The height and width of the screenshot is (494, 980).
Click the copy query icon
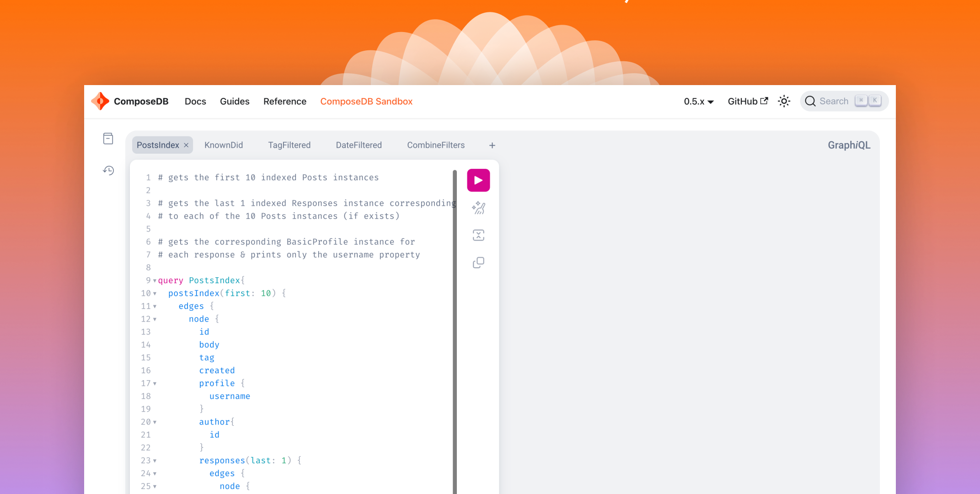478,263
